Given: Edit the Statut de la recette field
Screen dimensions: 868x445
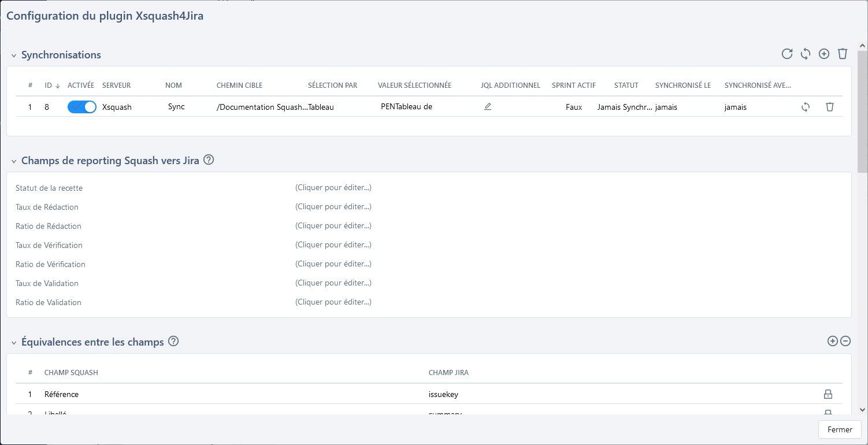Looking at the screenshot, I should (x=333, y=187).
